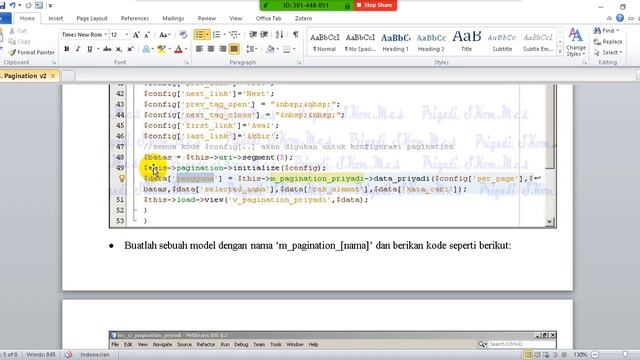Click Text Effects glowing A icon
Screen dimensions: 640x360
coord(146,49)
